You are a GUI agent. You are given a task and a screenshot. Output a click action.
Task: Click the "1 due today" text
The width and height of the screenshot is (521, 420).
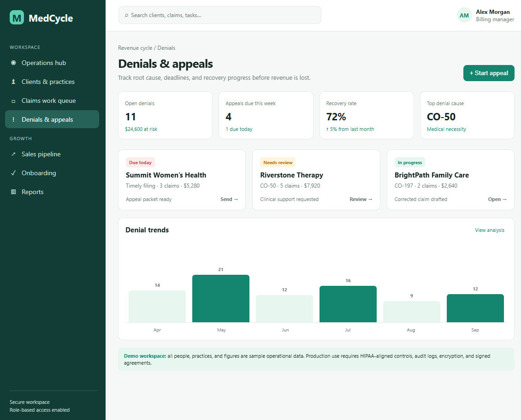[x=239, y=129]
